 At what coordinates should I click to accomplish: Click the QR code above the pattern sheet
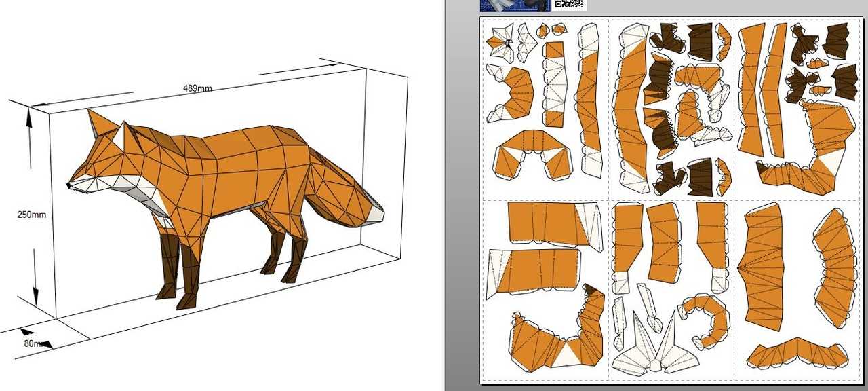[x=570, y=4]
